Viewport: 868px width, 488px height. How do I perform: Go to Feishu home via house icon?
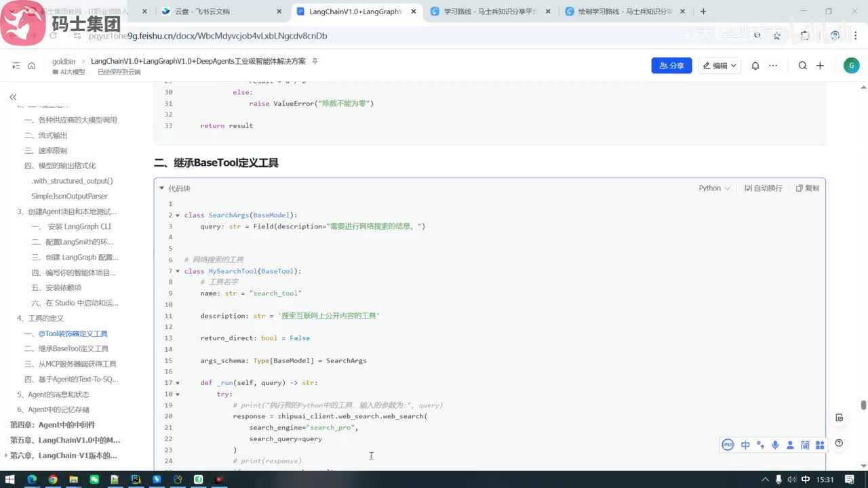click(x=31, y=66)
